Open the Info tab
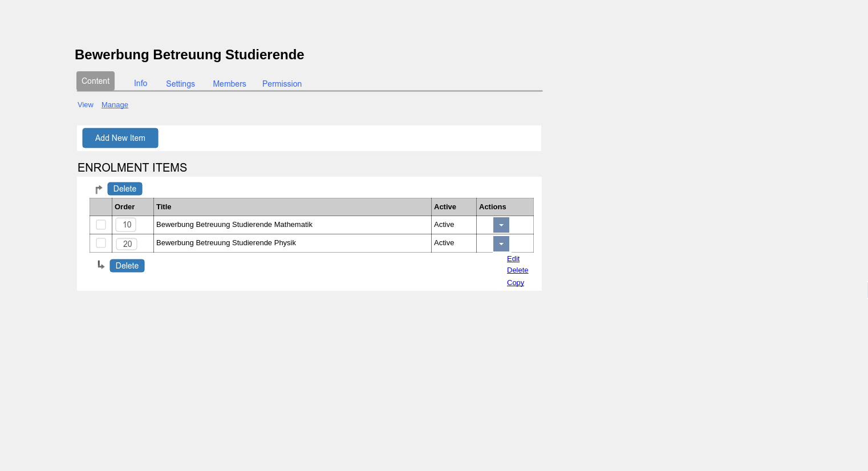The width and height of the screenshot is (868, 471). (x=140, y=83)
